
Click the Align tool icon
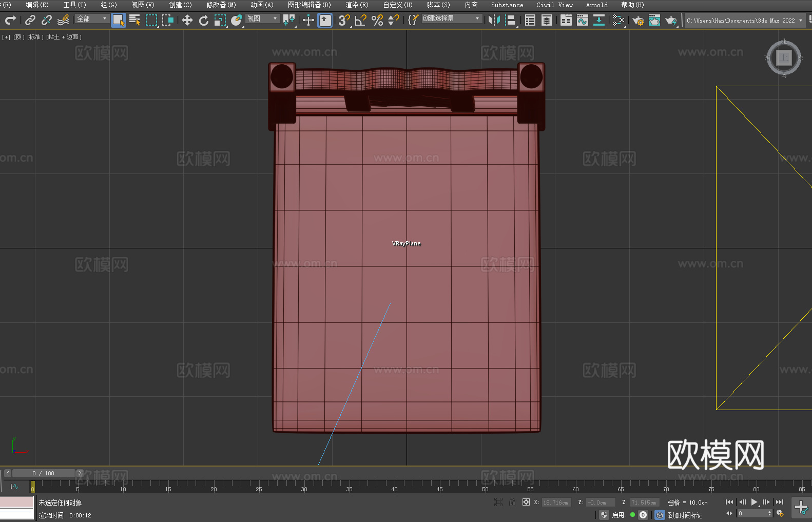tap(511, 20)
